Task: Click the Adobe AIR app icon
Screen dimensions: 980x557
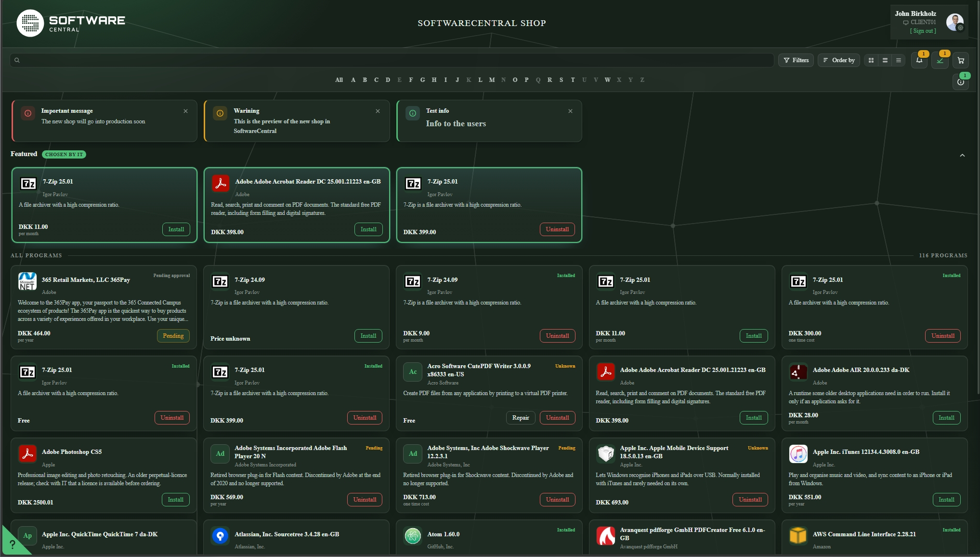Action: coord(798,371)
